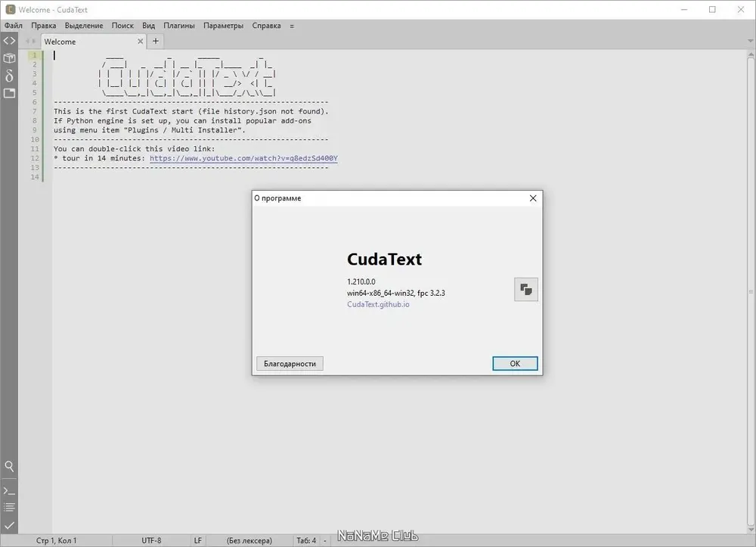Open the Выделение menu

(x=84, y=26)
